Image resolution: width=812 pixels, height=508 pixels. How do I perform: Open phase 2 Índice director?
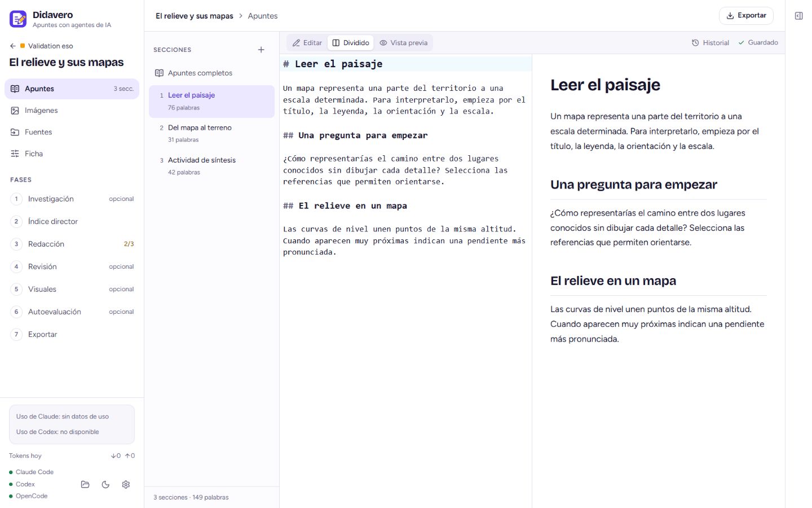pyautogui.click(x=72, y=221)
